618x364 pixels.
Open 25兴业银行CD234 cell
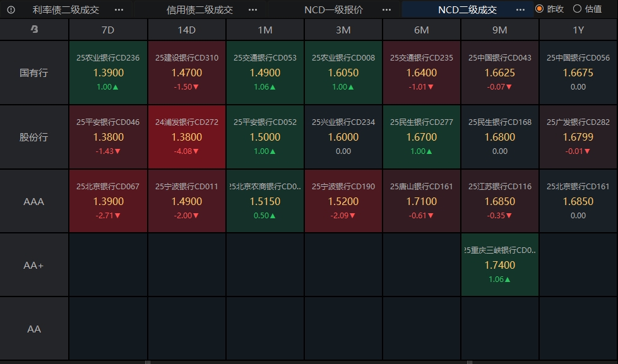[343, 137]
